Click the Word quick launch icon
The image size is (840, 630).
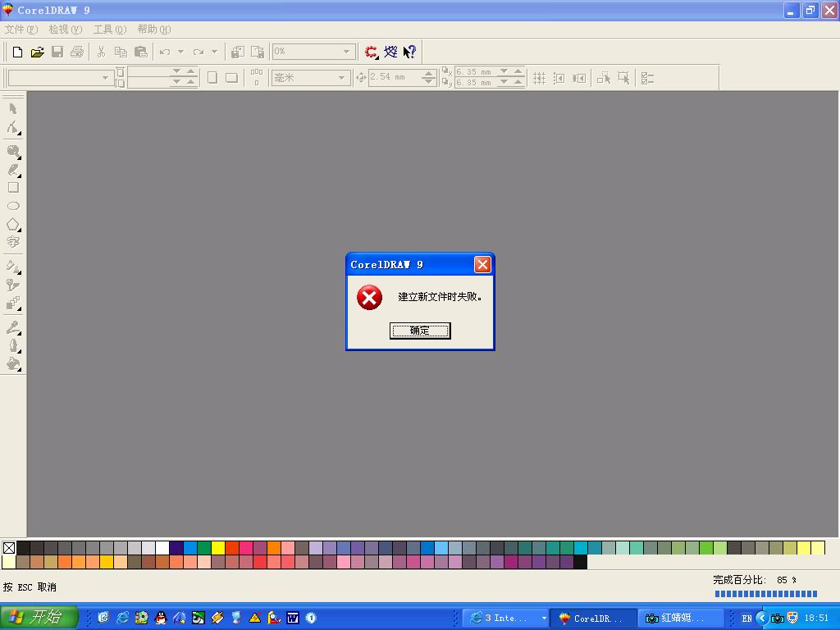click(293, 618)
